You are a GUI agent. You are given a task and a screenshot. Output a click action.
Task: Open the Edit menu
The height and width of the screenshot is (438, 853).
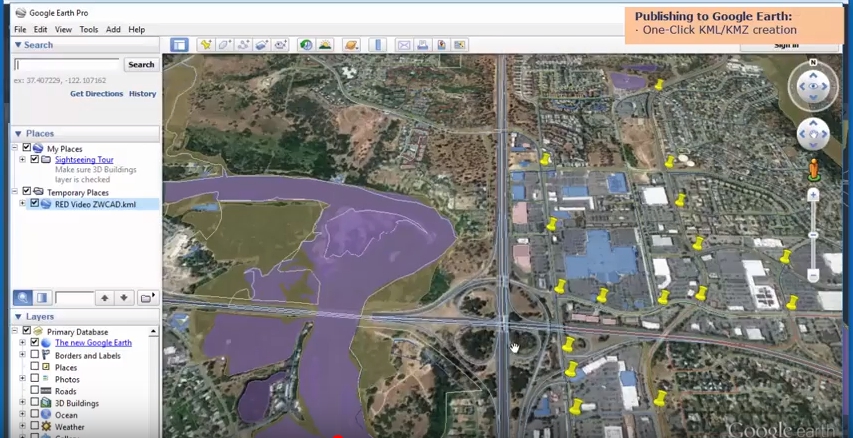tap(40, 29)
